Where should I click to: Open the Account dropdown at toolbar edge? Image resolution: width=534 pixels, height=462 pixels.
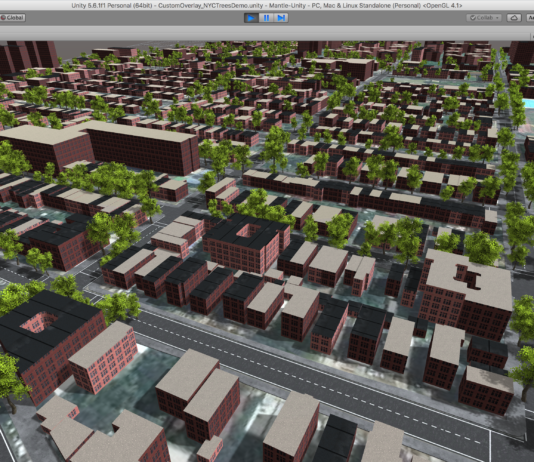click(x=531, y=18)
